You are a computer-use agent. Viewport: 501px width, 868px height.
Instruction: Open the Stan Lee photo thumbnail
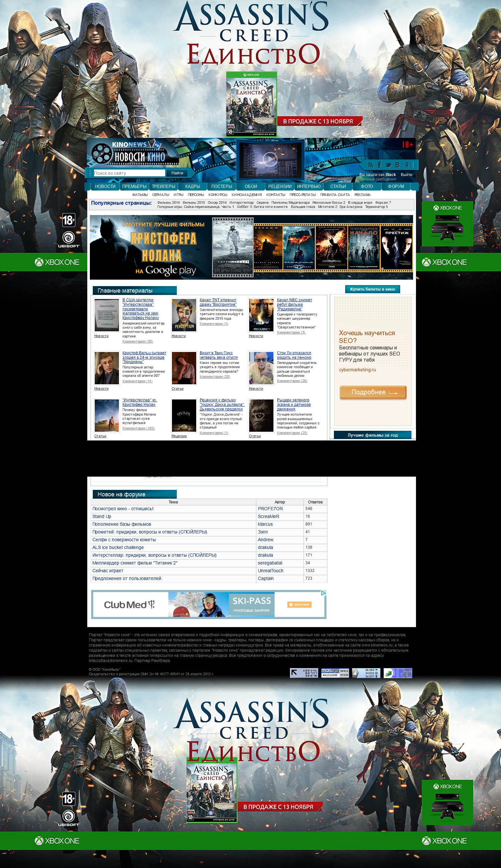coord(261,368)
